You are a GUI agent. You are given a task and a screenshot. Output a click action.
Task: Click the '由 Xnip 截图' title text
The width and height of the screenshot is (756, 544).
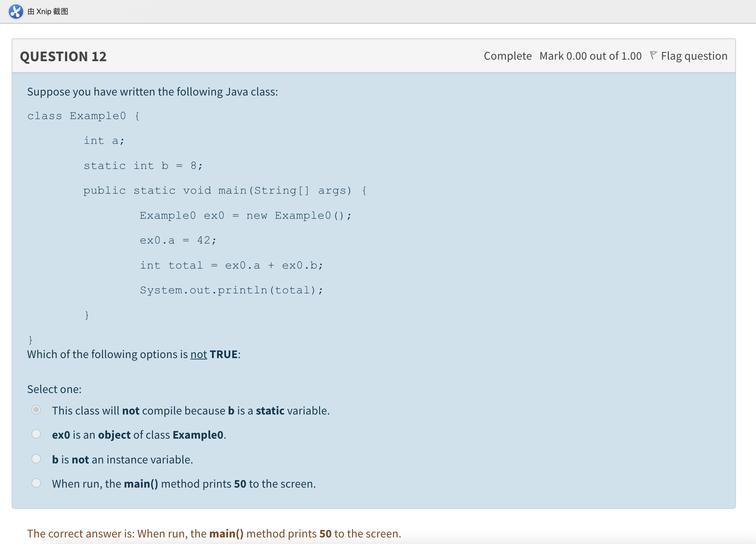pos(48,11)
